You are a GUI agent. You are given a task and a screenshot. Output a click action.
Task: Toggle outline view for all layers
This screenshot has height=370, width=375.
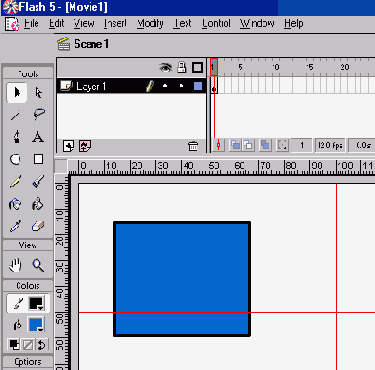[197, 68]
